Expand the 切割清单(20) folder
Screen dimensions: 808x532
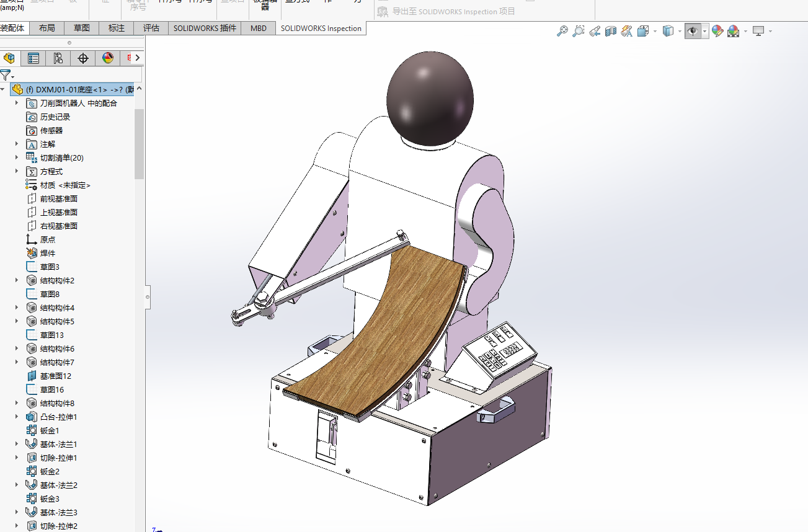click(17, 157)
